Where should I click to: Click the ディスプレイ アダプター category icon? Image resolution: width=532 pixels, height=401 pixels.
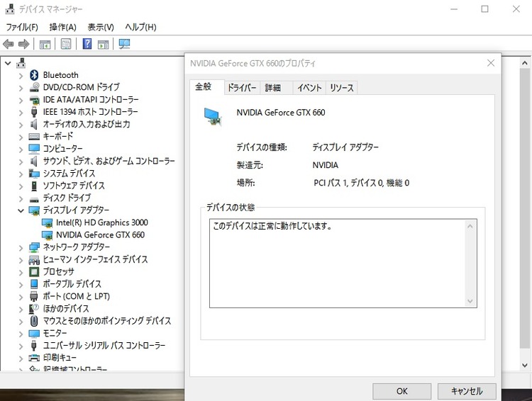pos(34,210)
